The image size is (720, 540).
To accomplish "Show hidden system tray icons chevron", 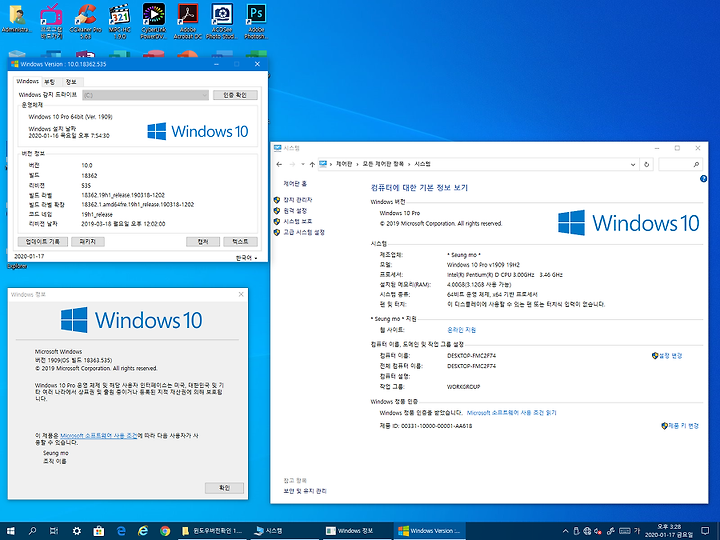I will [x=565, y=531].
